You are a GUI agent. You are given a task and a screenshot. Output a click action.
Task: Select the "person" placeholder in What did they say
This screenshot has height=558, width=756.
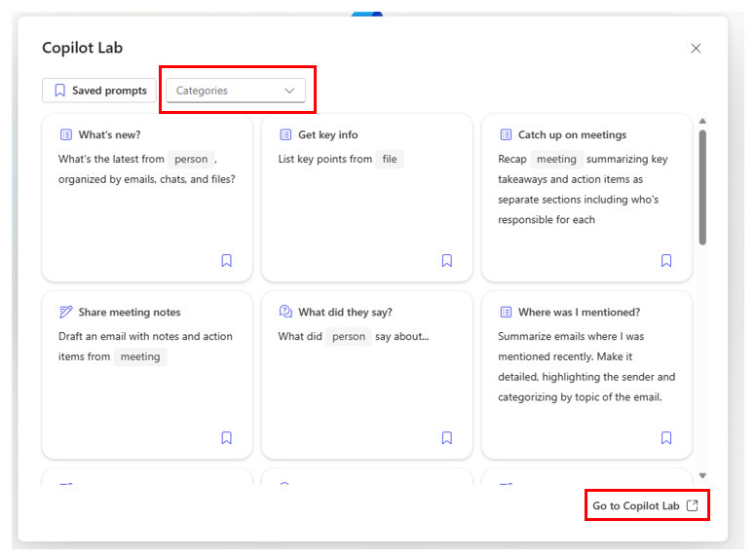tap(349, 336)
